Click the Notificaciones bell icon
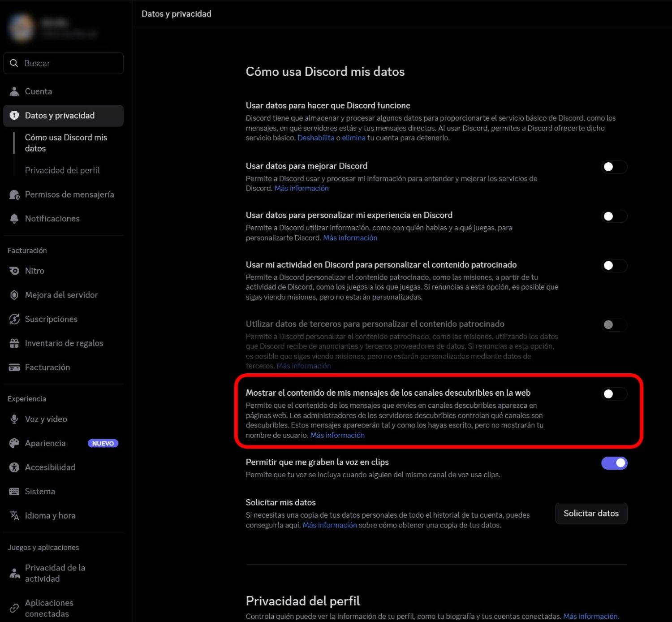The height and width of the screenshot is (622, 672). coord(14,219)
